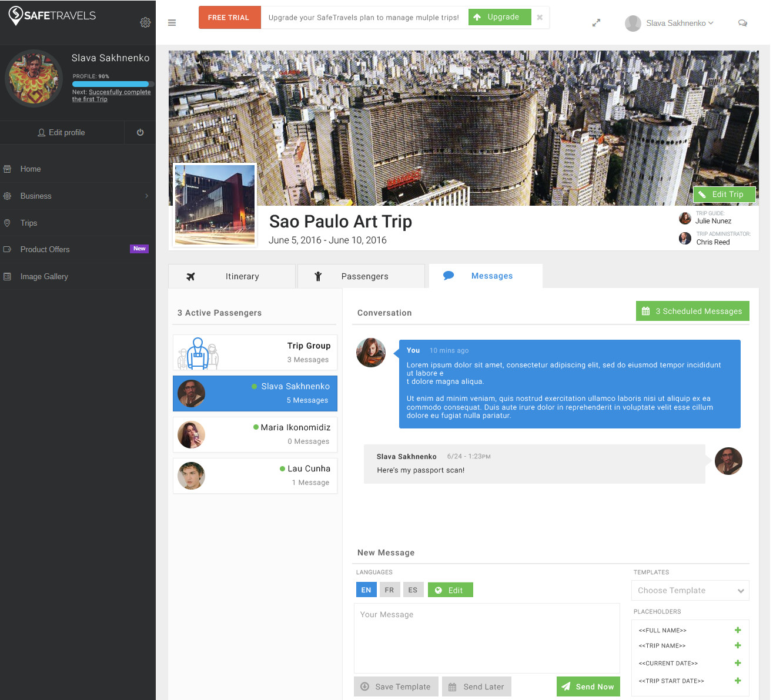The height and width of the screenshot is (700, 773).
Task: Open the chat bubbles icon in header
Action: tap(742, 23)
